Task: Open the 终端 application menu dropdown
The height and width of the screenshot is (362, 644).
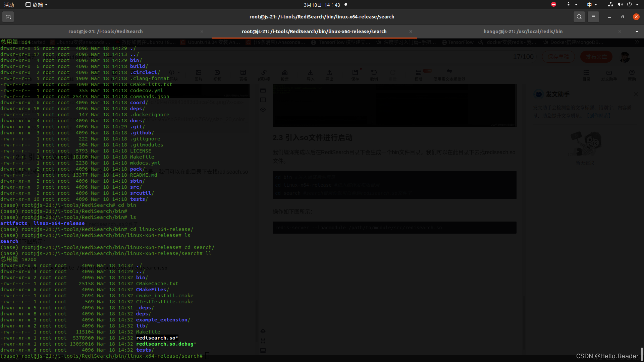Action: (x=37, y=5)
